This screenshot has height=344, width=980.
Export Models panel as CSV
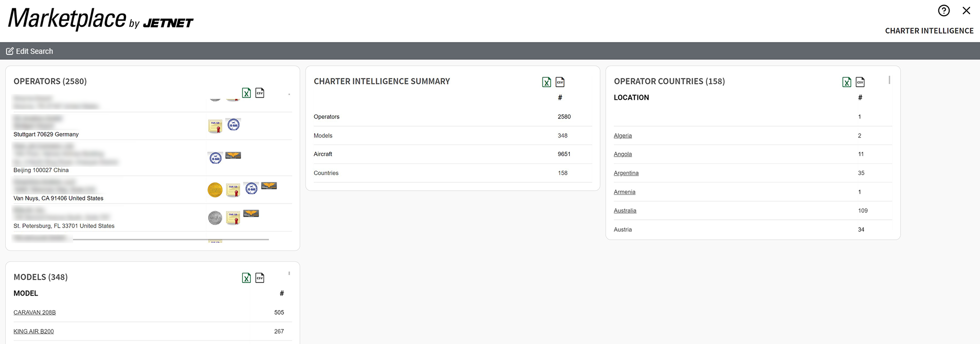point(260,278)
